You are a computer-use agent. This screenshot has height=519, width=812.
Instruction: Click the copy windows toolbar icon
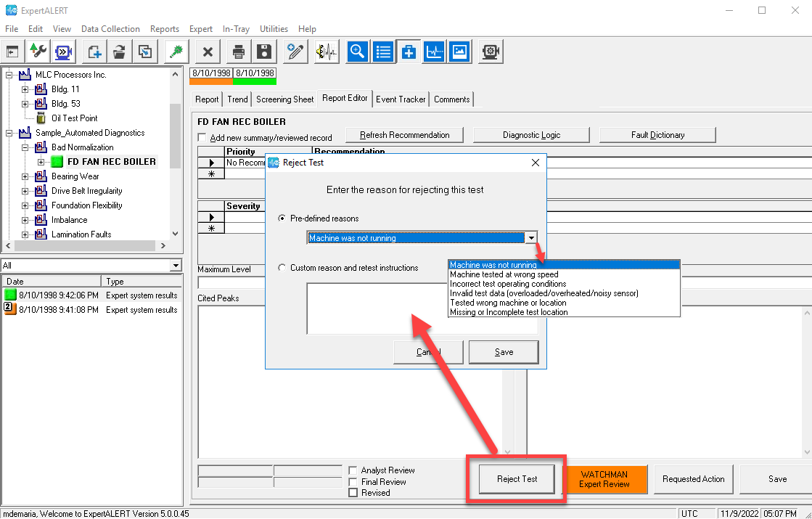(x=145, y=52)
